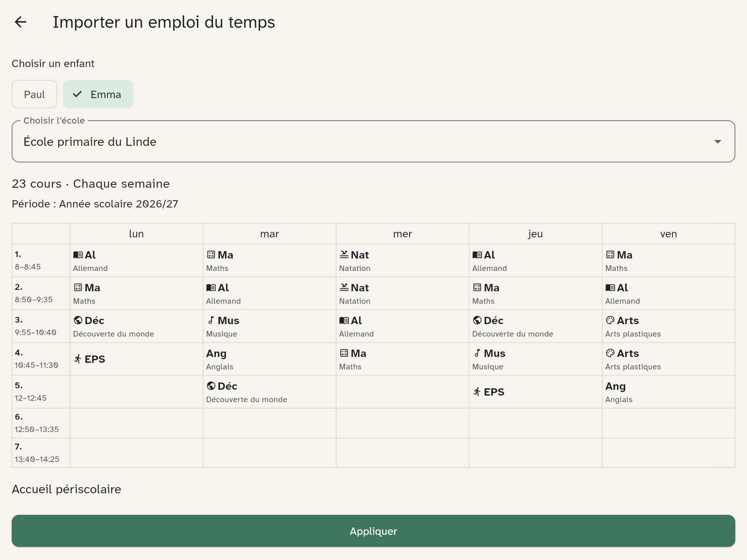This screenshot has width=747, height=560.
Task: Click the globe icon in Monday period 3
Action: (x=78, y=320)
